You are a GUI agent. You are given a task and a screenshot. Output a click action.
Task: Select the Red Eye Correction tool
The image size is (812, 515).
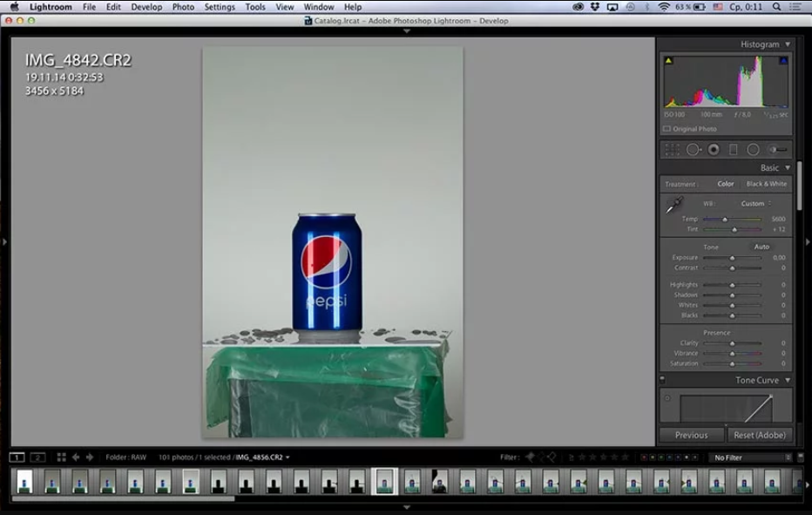coord(714,150)
